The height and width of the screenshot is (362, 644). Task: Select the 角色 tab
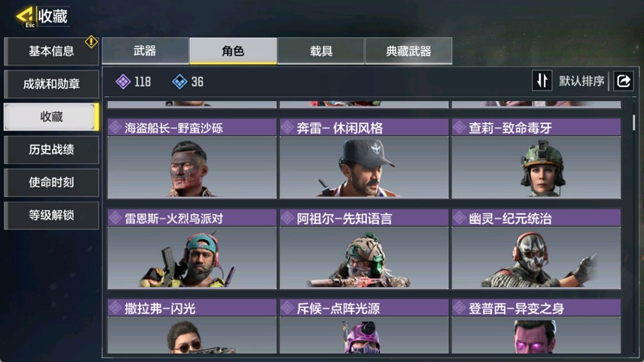[x=233, y=51]
